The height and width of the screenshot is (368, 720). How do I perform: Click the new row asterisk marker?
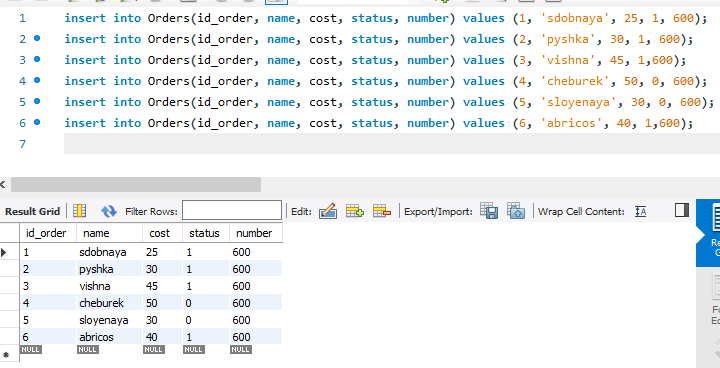tap(6, 355)
